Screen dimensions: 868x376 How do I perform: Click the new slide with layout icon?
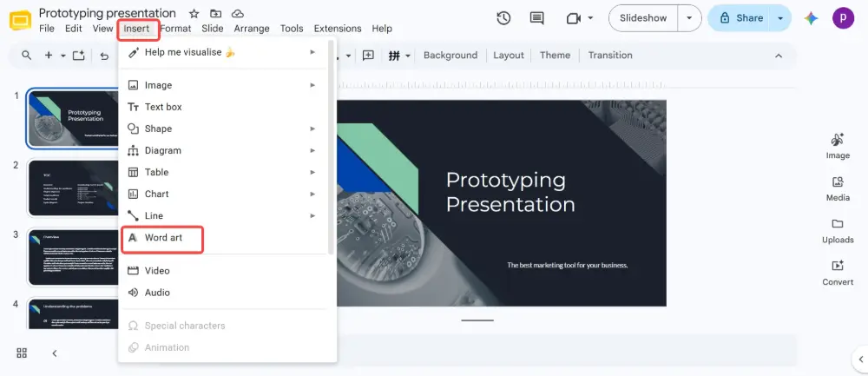click(x=79, y=56)
